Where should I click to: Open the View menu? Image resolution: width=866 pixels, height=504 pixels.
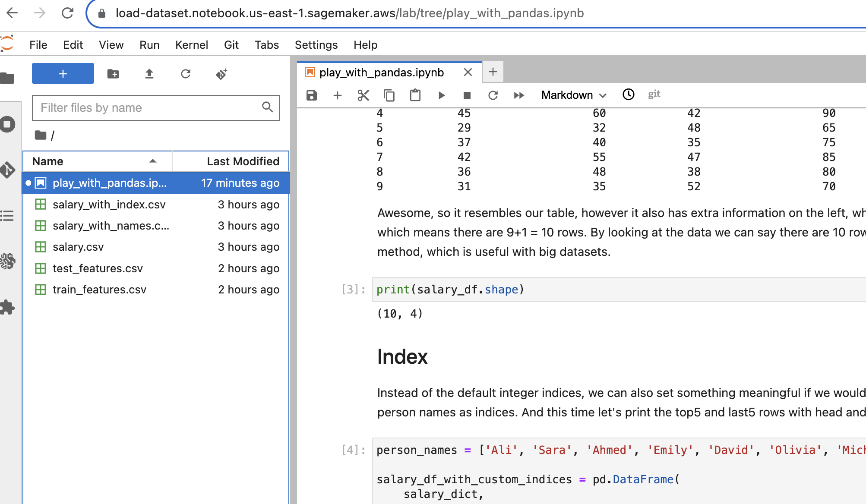[x=111, y=45]
